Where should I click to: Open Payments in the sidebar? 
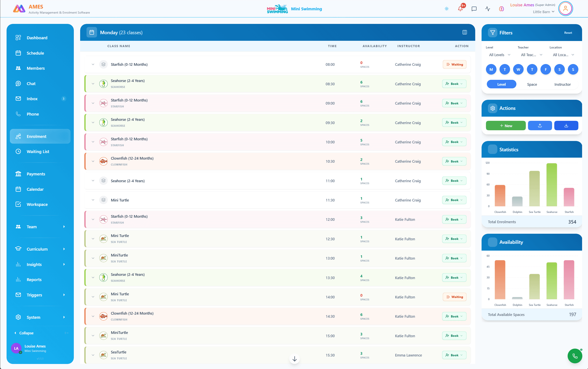(x=40, y=174)
